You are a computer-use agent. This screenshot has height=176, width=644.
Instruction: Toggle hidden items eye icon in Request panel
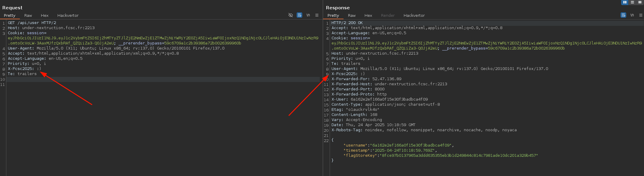[x=291, y=15]
